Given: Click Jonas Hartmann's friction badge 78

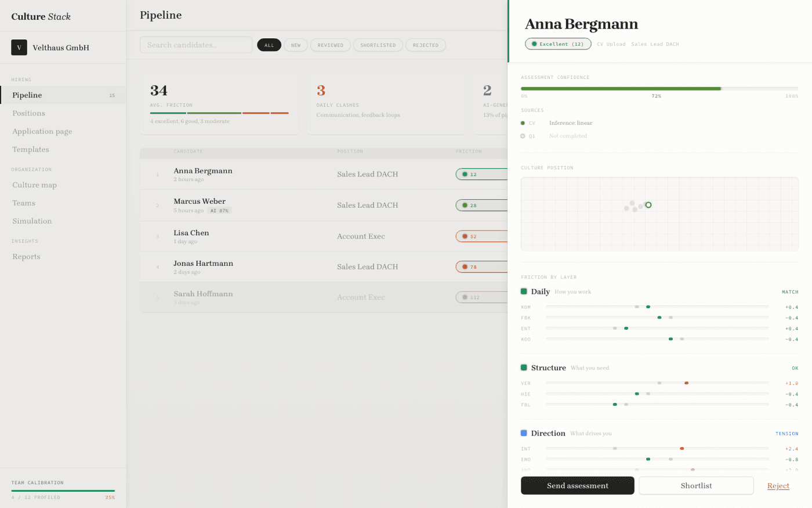Looking at the screenshot, I should (481, 267).
